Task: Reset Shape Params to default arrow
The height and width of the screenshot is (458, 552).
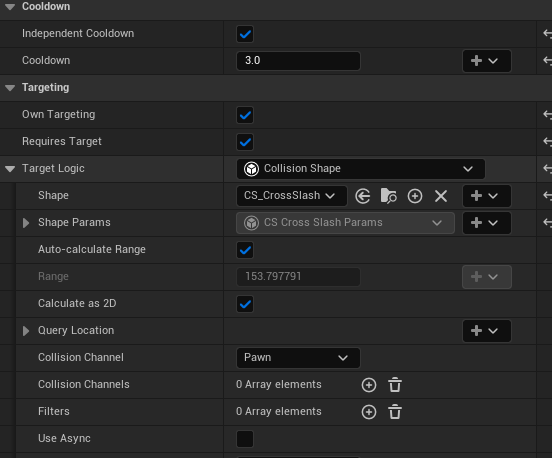Action: point(547,222)
